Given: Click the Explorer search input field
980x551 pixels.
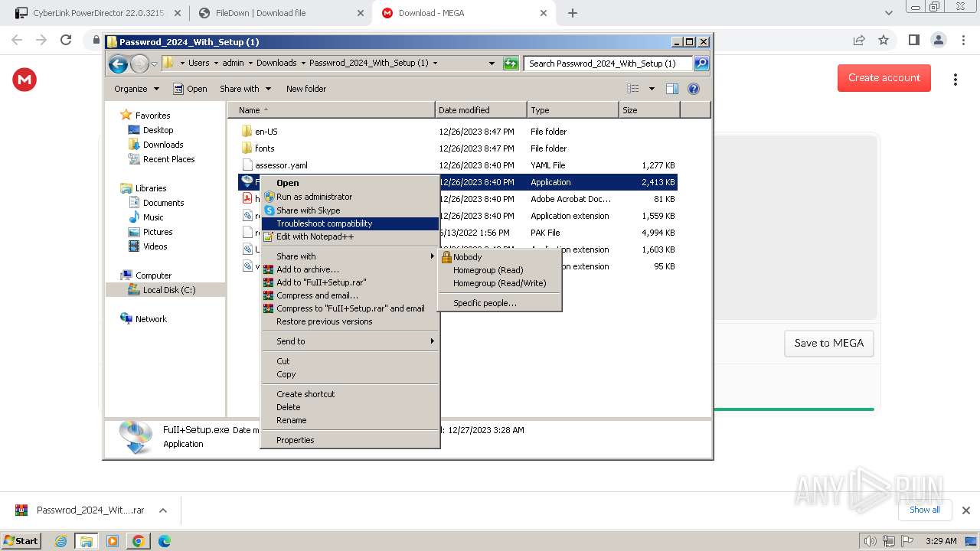Looking at the screenshot, I should point(608,64).
